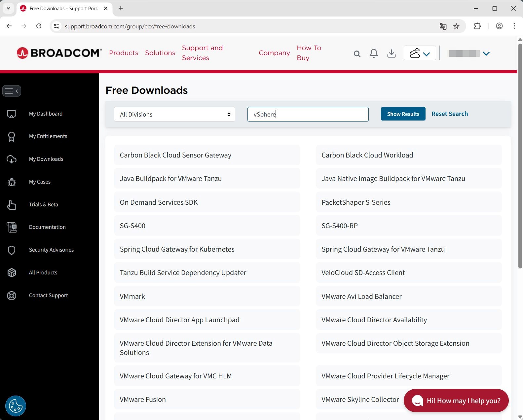Click the translate page icon
This screenshot has width=523, height=420.
[x=443, y=26]
